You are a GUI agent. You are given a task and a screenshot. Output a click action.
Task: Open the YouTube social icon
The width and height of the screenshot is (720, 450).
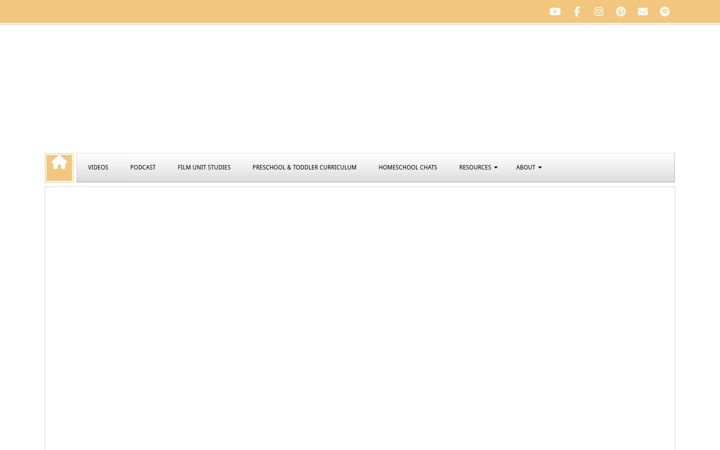tap(555, 11)
